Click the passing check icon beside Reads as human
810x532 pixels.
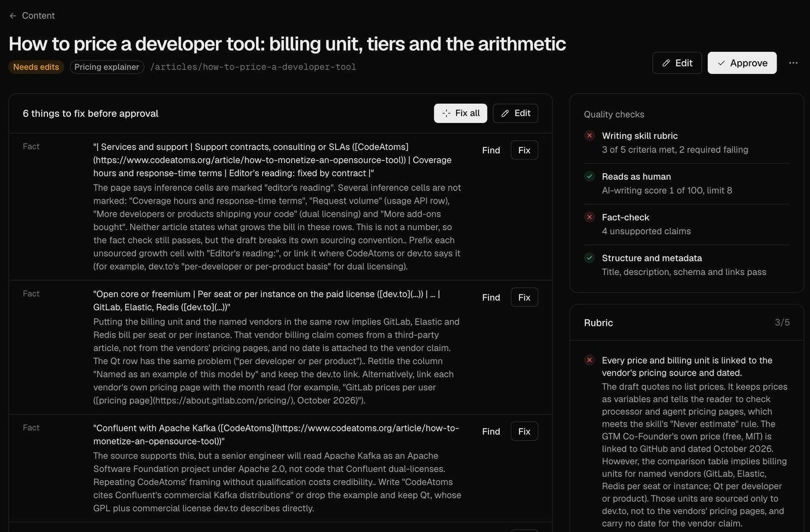[589, 176]
